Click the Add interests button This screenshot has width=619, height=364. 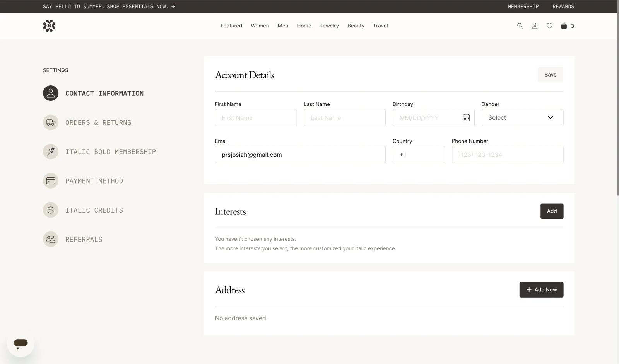[552, 211]
